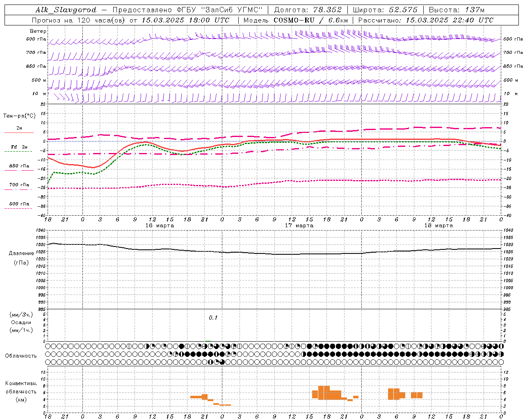Click the Td 2м dew point legend entry
Viewport: 525px width, 420px height.
pos(19,147)
